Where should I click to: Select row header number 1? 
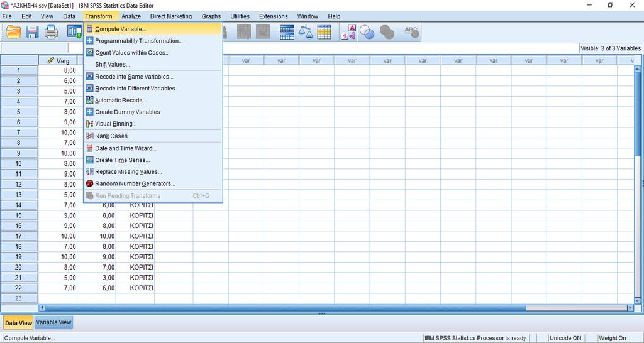tap(19, 70)
